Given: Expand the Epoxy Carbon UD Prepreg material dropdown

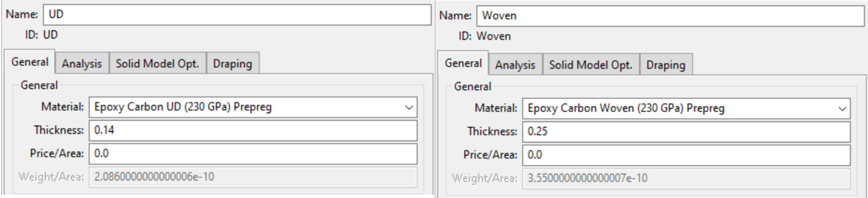Looking at the screenshot, I should [409, 107].
